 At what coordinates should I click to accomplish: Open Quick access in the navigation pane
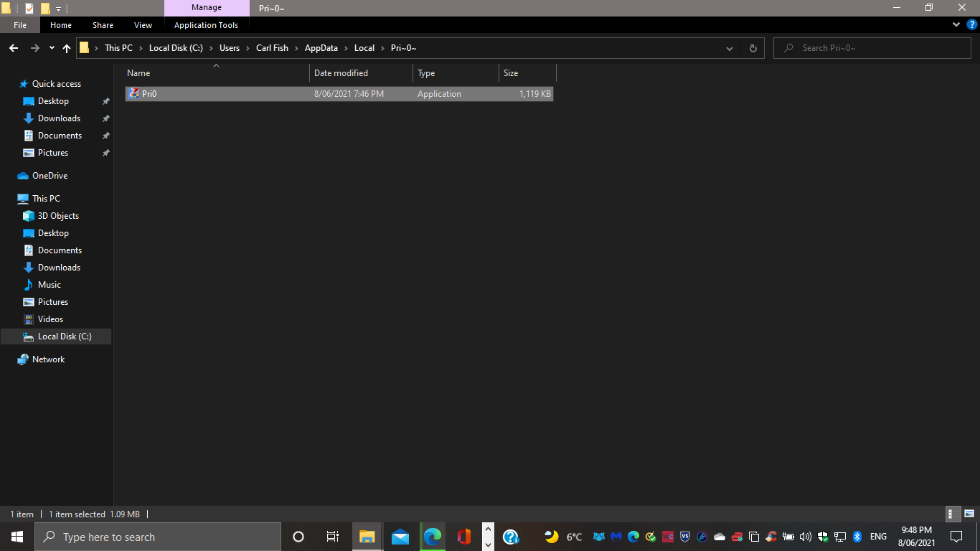57,84
